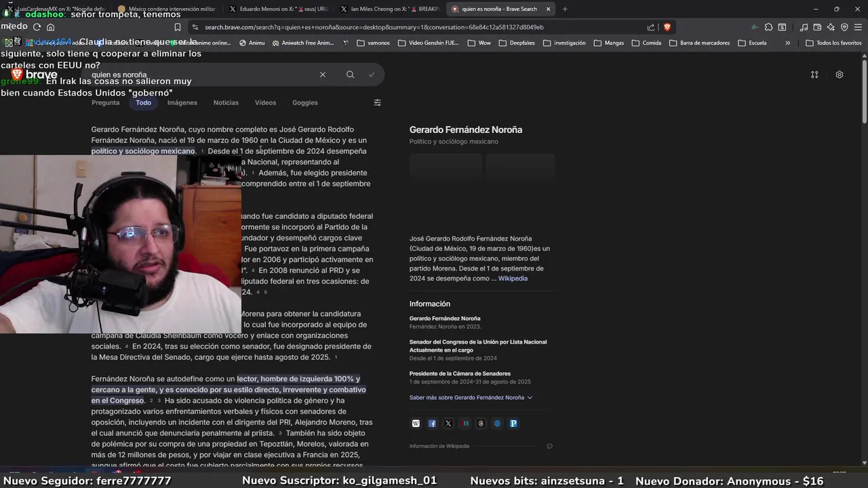
Task: Open a new browser tab
Action: tap(565, 9)
